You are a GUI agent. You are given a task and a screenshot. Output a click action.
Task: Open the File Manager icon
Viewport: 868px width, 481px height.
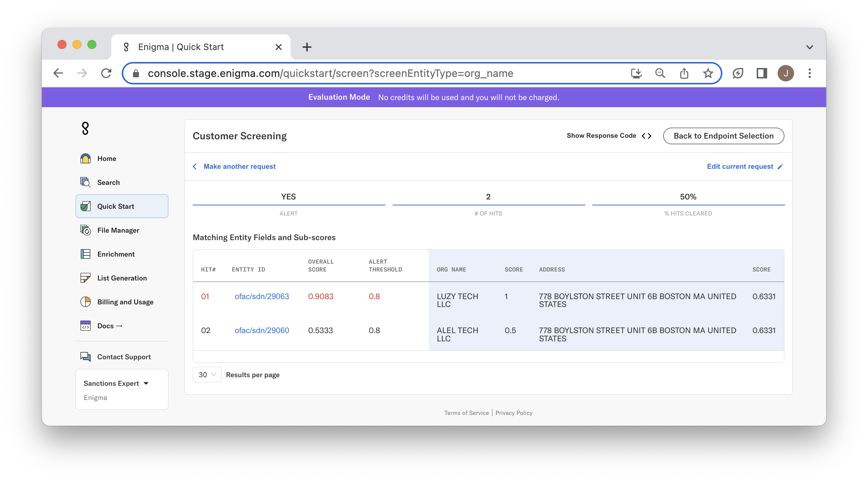pyautogui.click(x=86, y=230)
